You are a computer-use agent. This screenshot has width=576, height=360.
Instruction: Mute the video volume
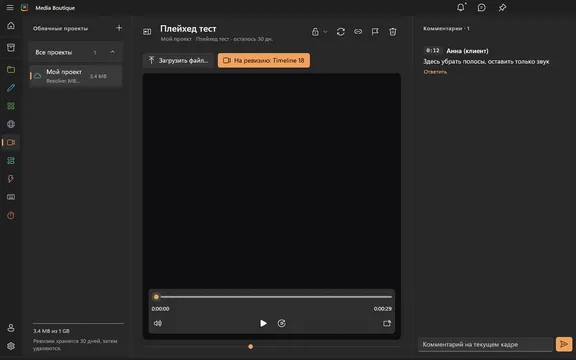pos(158,323)
